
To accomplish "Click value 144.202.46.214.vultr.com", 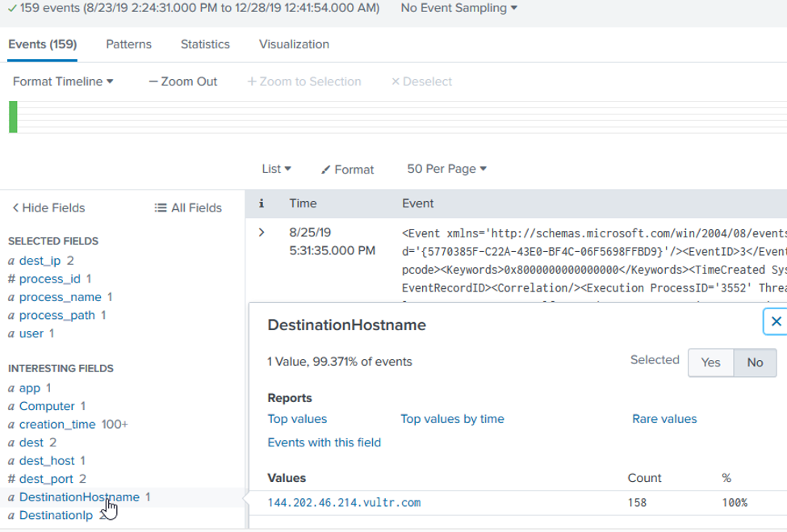I will 344,503.
